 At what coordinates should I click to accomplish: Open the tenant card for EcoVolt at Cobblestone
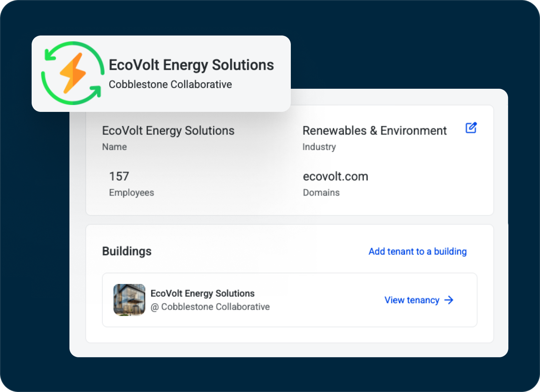(x=290, y=300)
